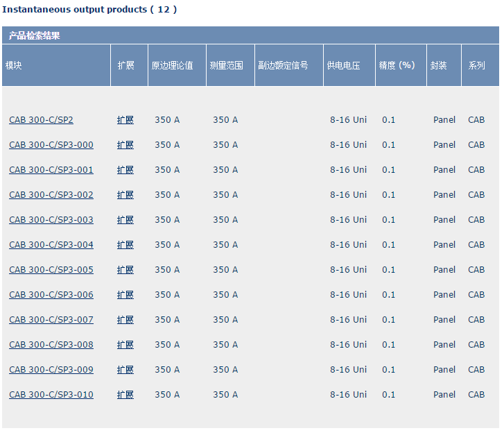Click the CAB 300-C/SP3-003 module link
This screenshot has width=504, height=433.
click(51, 220)
